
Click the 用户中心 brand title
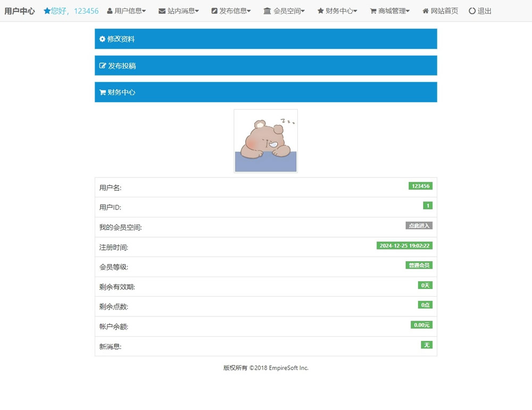(20, 11)
